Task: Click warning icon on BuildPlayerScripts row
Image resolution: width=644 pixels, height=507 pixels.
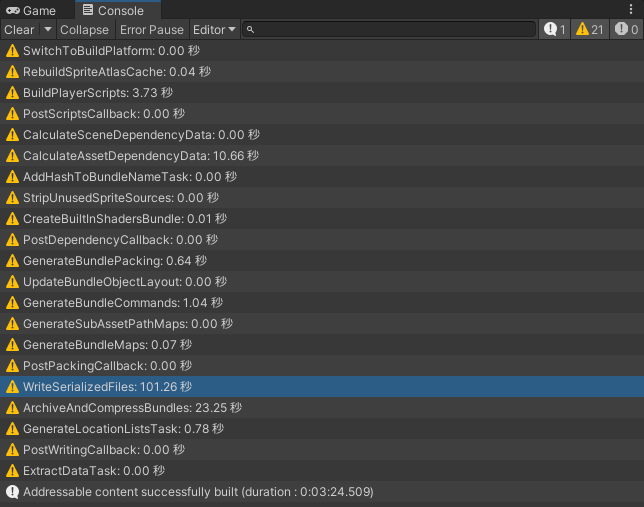Action: point(12,93)
